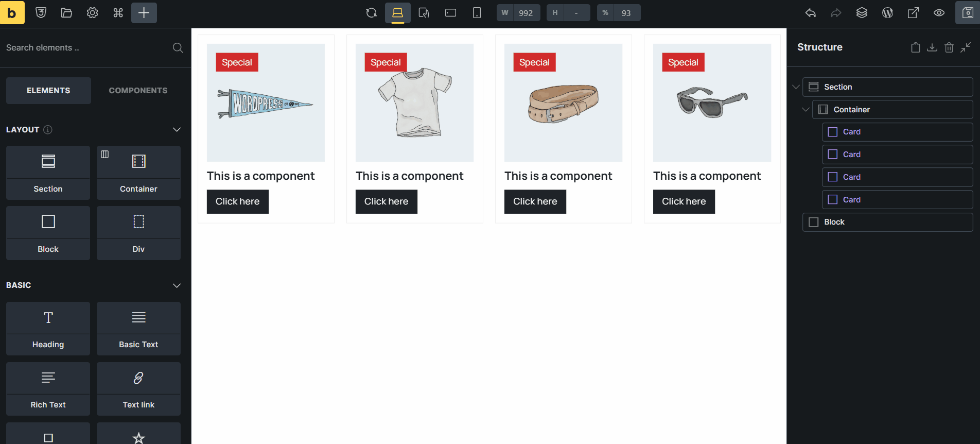
Task: Open the templates folder icon
Action: point(66,13)
